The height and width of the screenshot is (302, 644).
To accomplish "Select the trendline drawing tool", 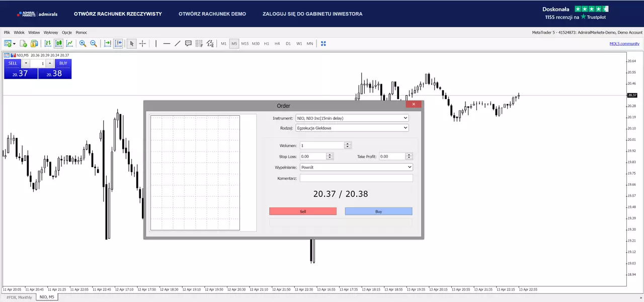I will click(x=178, y=44).
